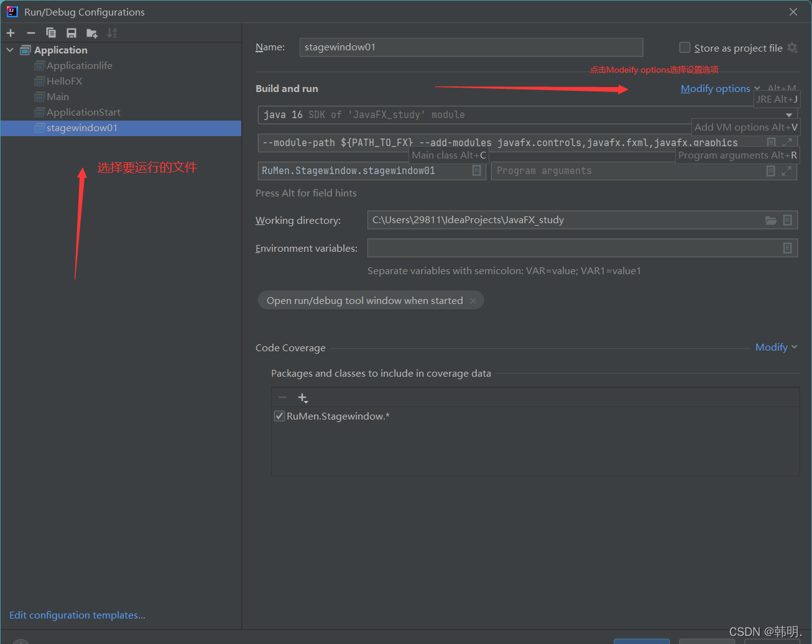Screen dimensions: 812x644
Task: Open Edit configuration templates link
Action: (77, 615)
